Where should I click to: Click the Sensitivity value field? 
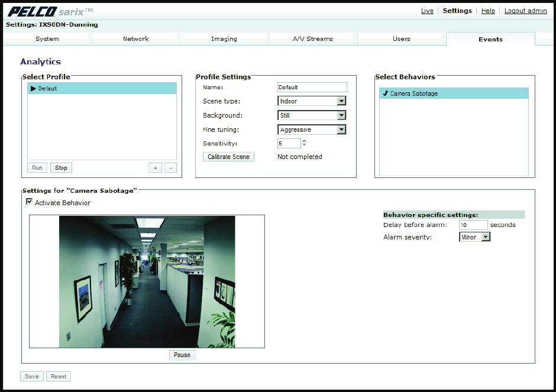click(x=289, y=143)
